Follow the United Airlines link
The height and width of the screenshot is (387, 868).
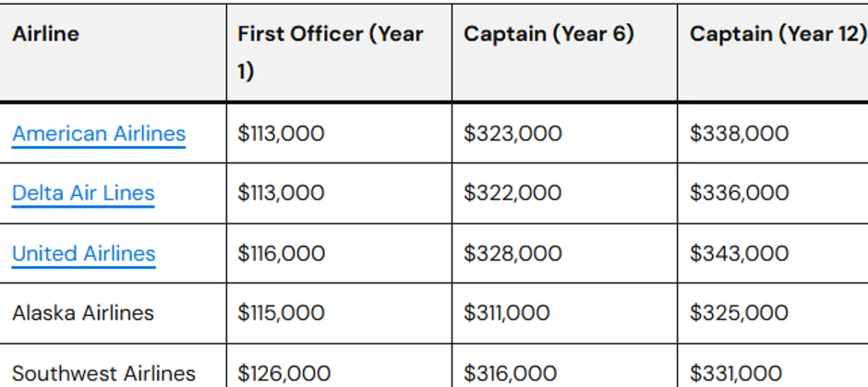(84, 253)
